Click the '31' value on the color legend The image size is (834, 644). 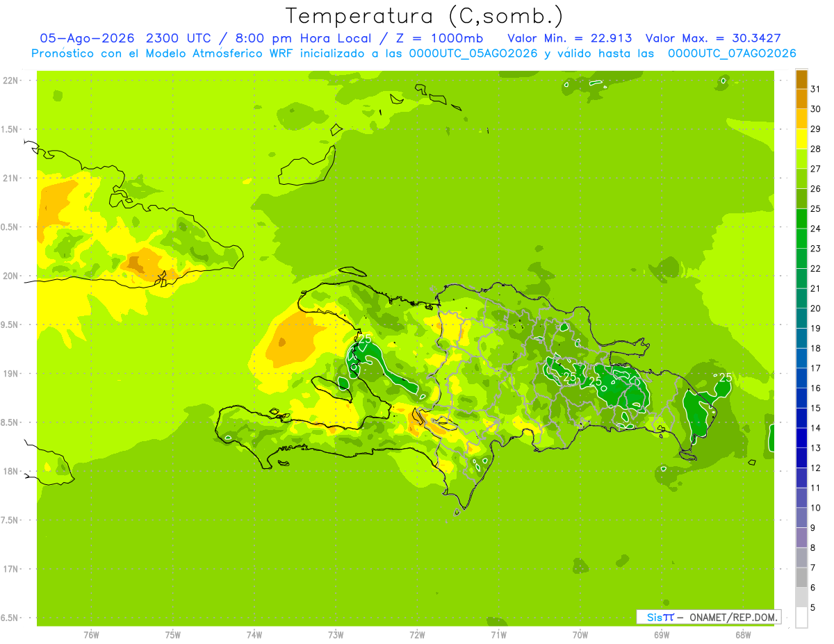[816, 89]
